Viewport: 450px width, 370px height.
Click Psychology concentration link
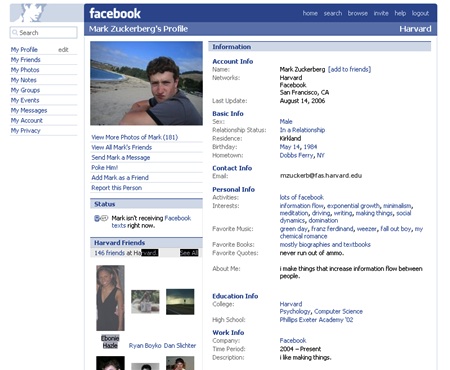tap(295, 312)
